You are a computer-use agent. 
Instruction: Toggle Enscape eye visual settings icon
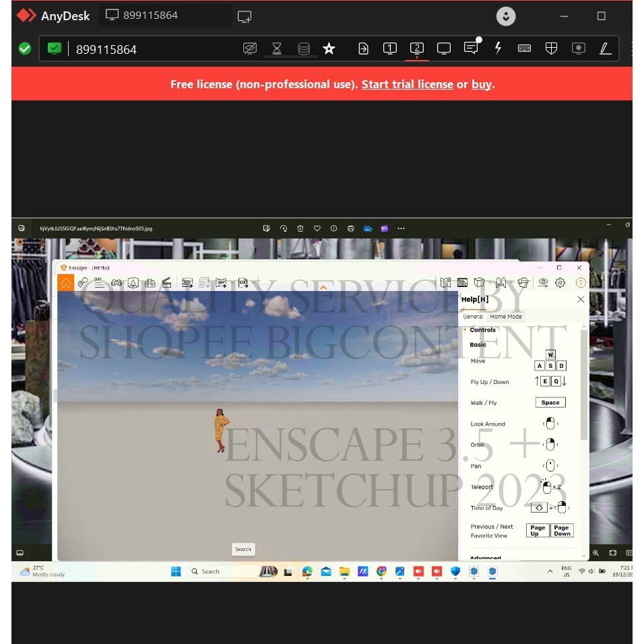pos(543,283)
